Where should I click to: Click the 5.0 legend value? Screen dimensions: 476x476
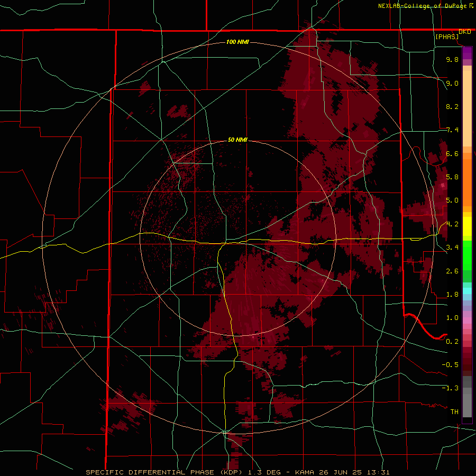[452, 200]
